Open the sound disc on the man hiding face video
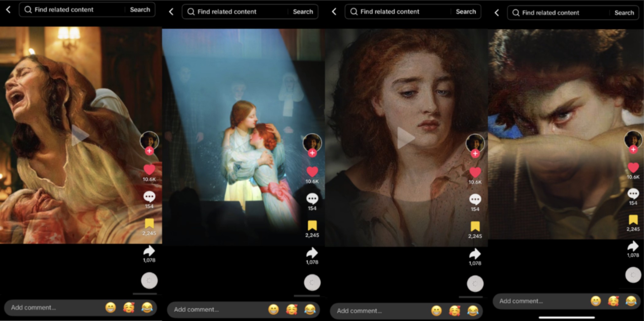 click(x=633, y=275)
